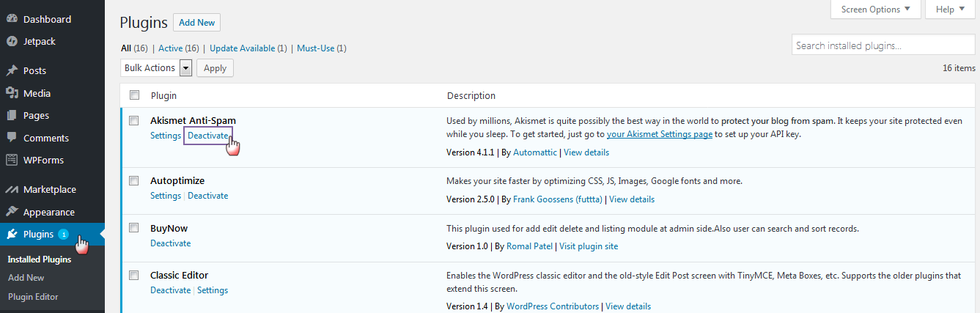The height and width of the screenshot is (313, 980).
Task: Click the Akismet Anti-Spam plugin name
Action: pos(193,120)
